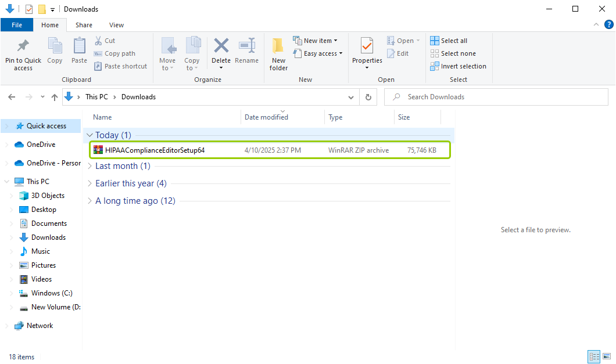Open the recent locations dropdown arrow
The image size is (616, 364).
click(x=42, y=97)
